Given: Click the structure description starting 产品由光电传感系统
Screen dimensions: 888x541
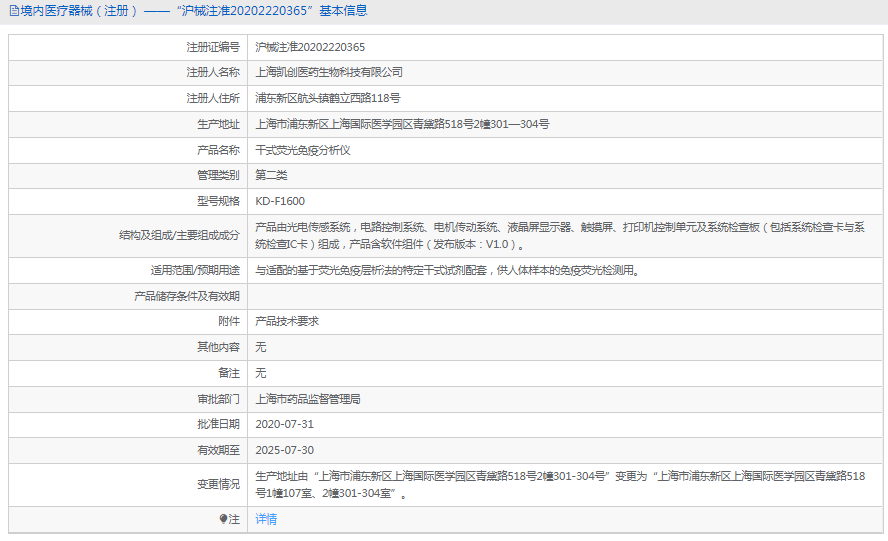Looking at the screenshot, I should (x=560, y=236).
